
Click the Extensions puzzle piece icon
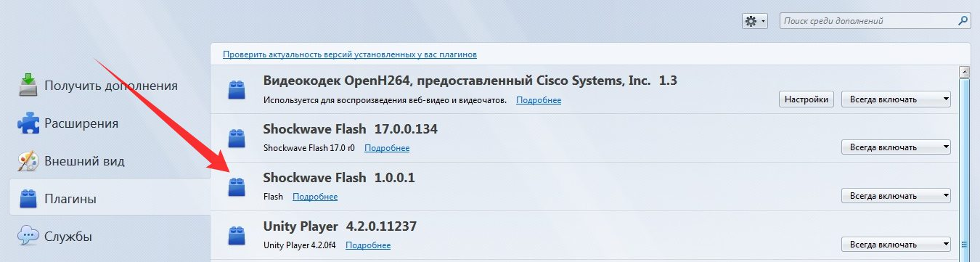click(28, 123)
